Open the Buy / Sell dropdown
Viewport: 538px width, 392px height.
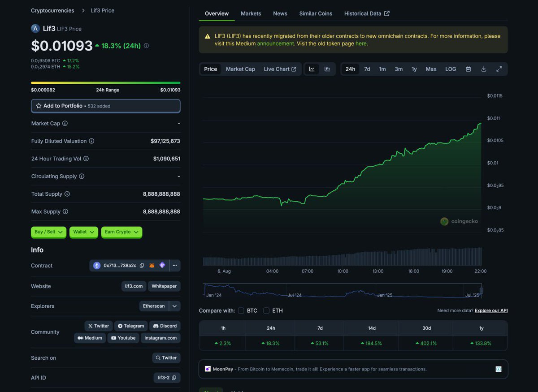point(48,232)
